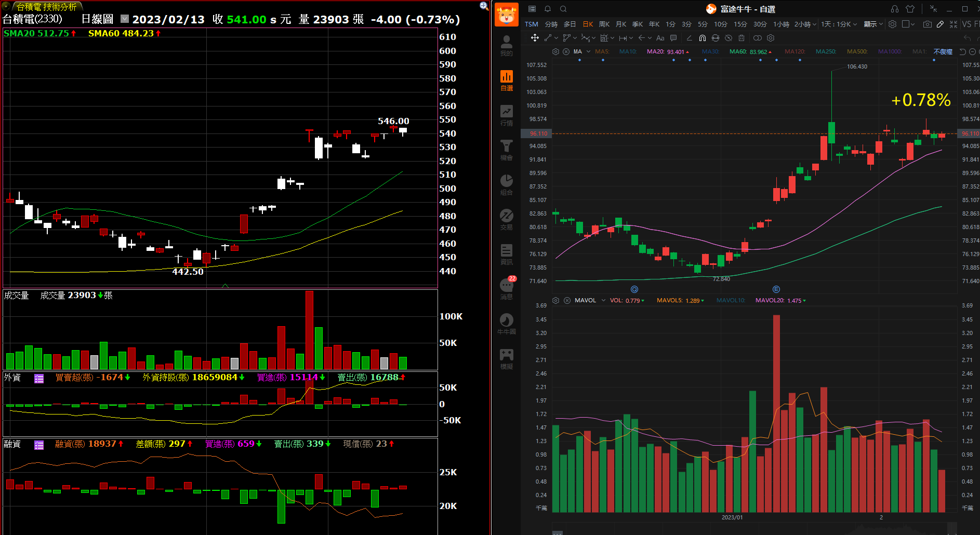Toggle MA120 line visibility
This screenshot has height=535, width=980.
click(795, 51)
